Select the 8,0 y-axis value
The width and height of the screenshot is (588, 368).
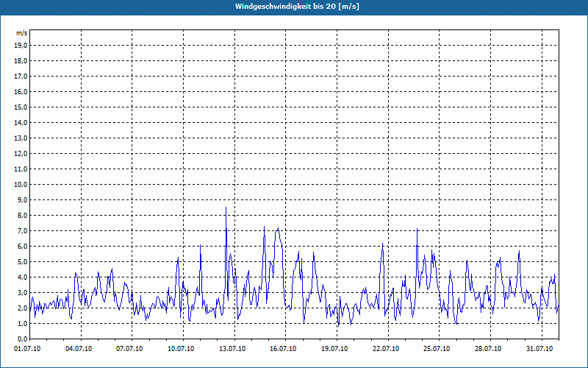point(22,215)
